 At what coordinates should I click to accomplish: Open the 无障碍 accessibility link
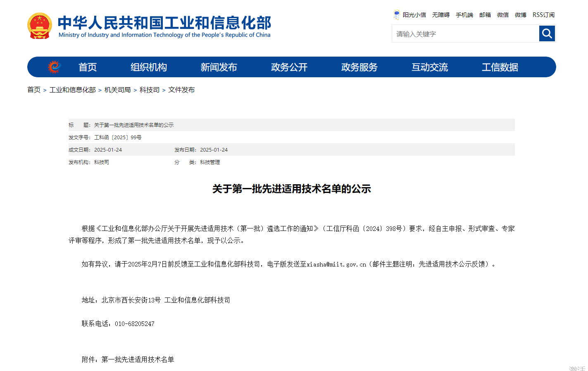click(440, 15)
